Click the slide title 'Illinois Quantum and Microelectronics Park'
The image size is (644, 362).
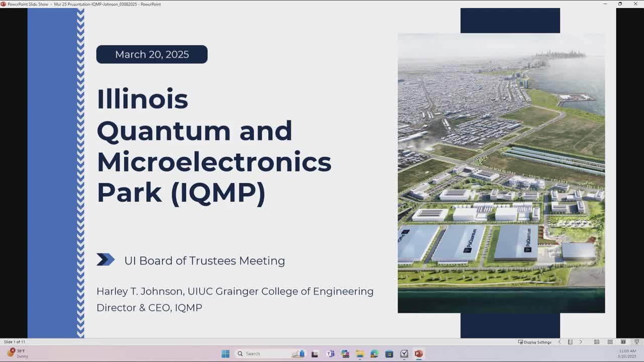(214, 146)
